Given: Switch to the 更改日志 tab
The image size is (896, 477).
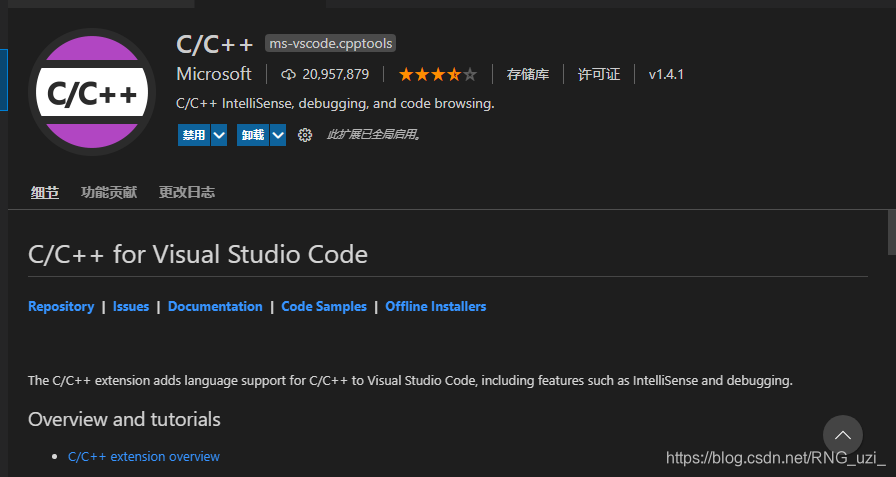Looking at the screenshot, I should click(x=187, y=193).
